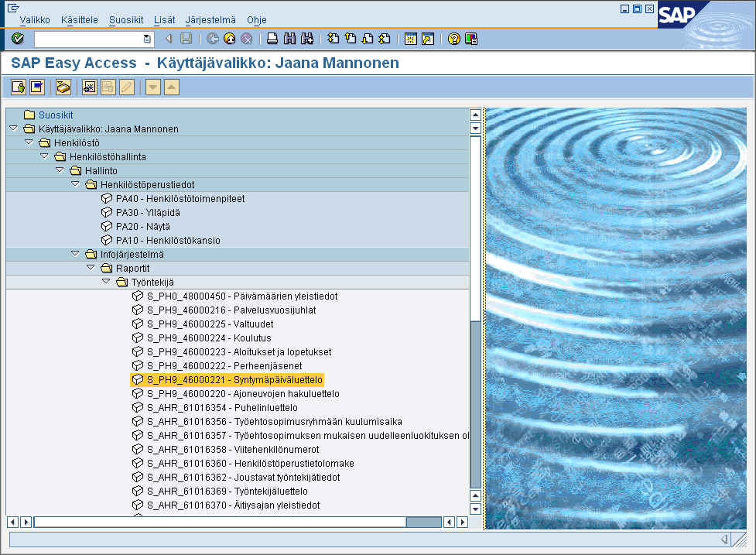756x555 pixels.
Task: Click the Find binoculars icon
Action: (289, 39)
